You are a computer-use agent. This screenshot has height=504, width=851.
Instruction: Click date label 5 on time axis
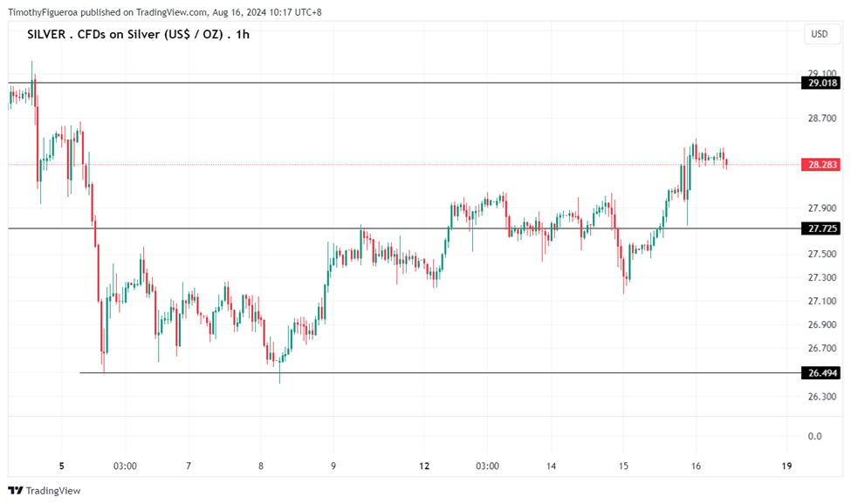62,467
